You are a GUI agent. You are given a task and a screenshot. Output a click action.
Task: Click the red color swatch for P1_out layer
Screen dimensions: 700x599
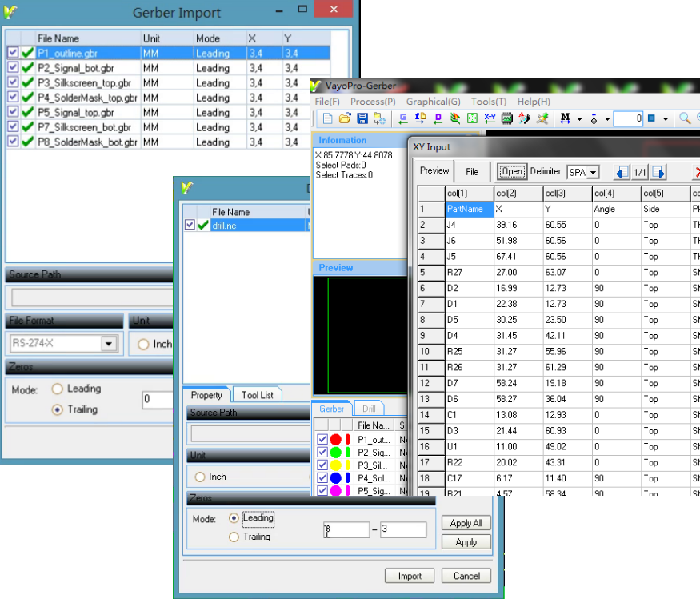336,439
